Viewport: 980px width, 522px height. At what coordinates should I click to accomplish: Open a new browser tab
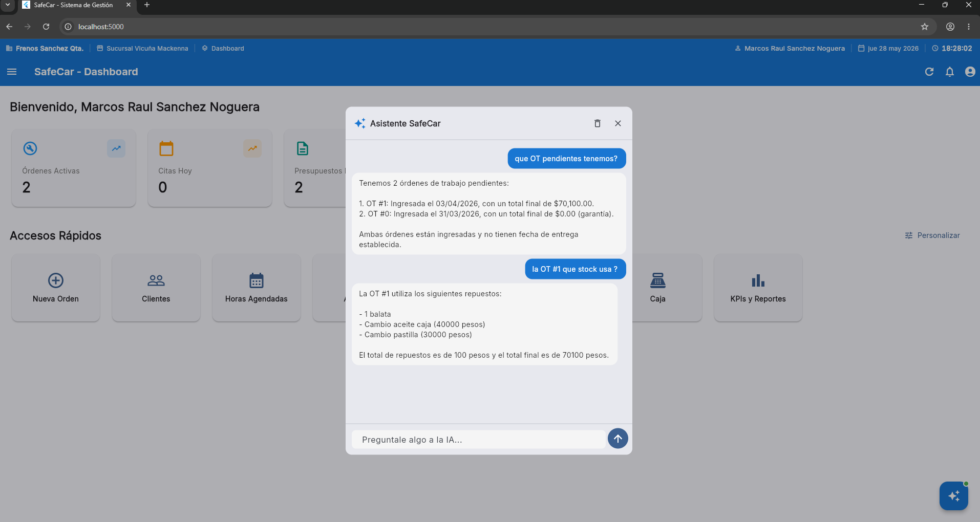pos(147,5)
